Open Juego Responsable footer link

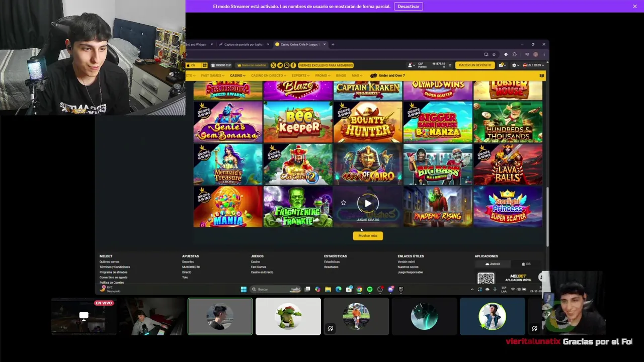(x=410, y=272)
